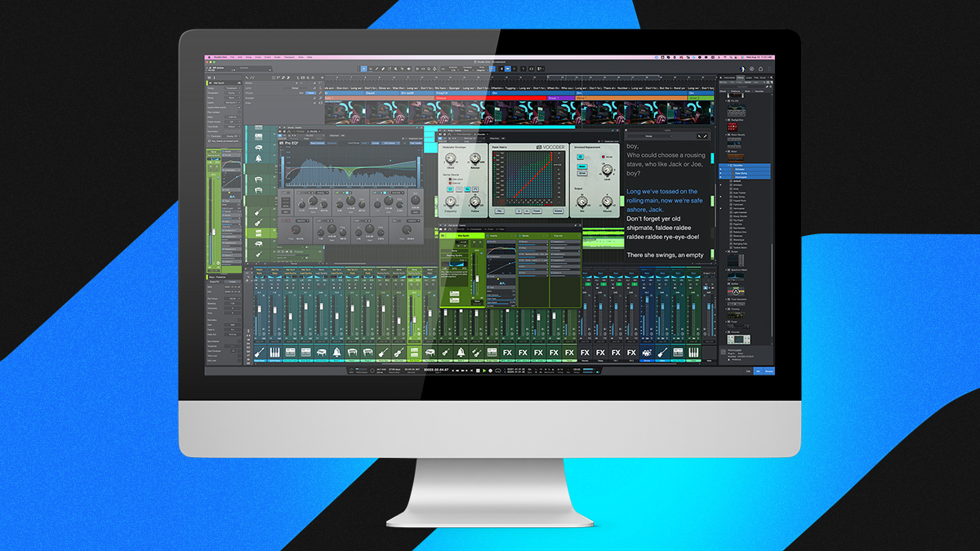Click the Marker track edit icon

click(314, 83)
